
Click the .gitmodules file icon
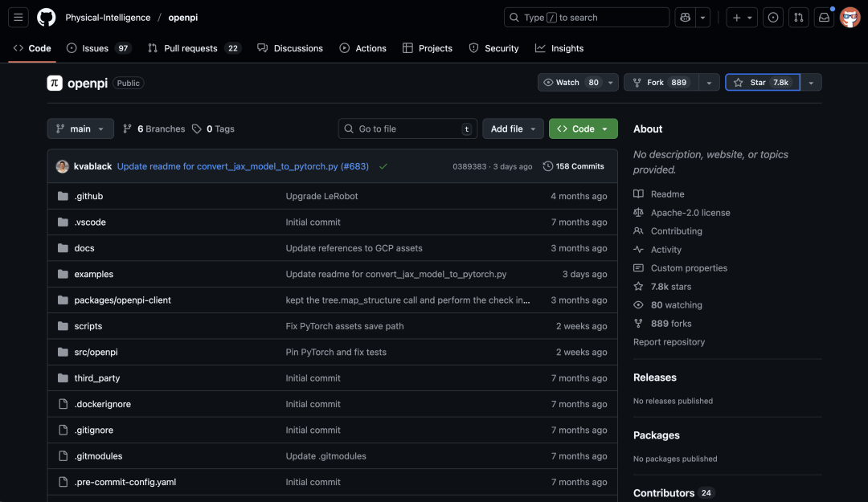[63, 456]
